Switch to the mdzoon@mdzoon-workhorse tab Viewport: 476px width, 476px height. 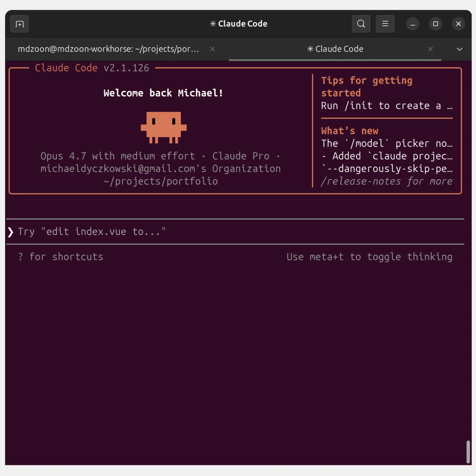pos(108,49)
